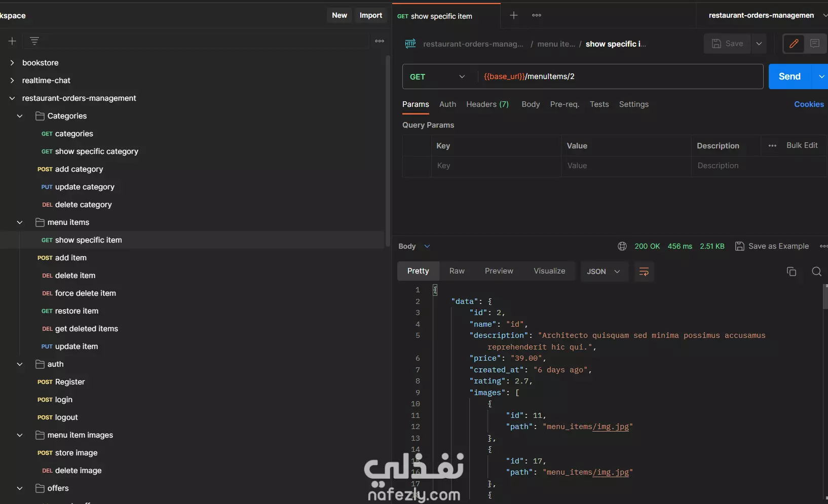828x504 pixels.
Task: Click the network globe icon in the response bar
Action: (x=622, y=246)
